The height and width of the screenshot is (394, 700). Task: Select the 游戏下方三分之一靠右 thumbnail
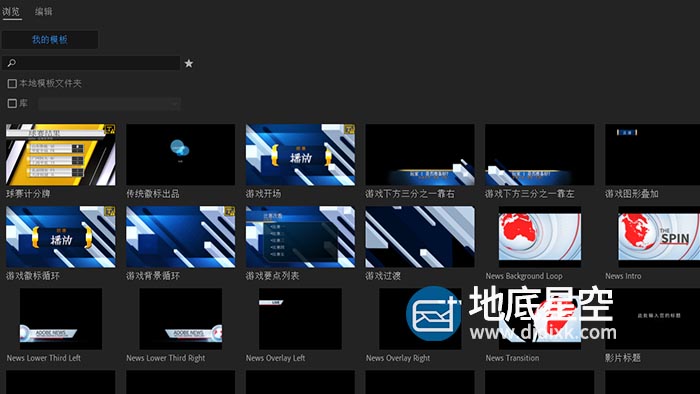[x=420, y=154]
